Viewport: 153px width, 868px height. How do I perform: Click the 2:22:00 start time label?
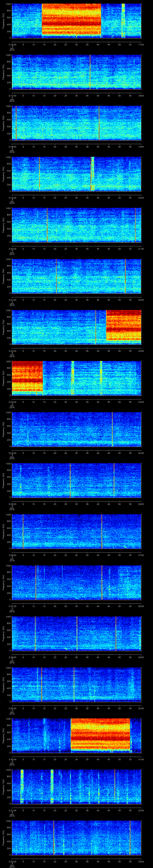click(x=12, y=351)
